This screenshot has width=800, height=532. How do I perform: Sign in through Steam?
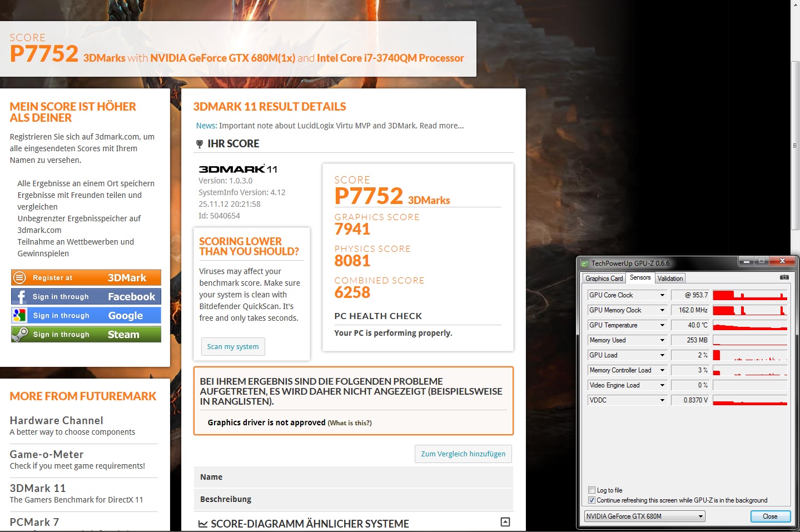[86, 334]
